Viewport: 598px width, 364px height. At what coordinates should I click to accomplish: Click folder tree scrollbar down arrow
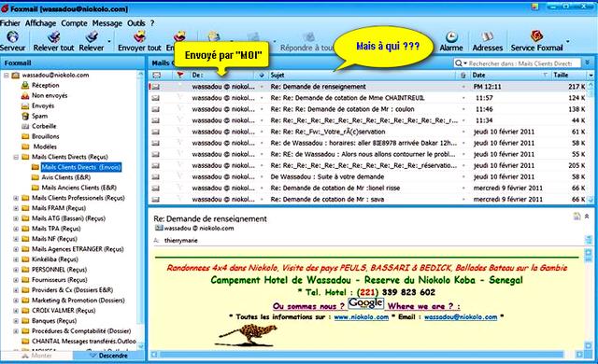141,346
